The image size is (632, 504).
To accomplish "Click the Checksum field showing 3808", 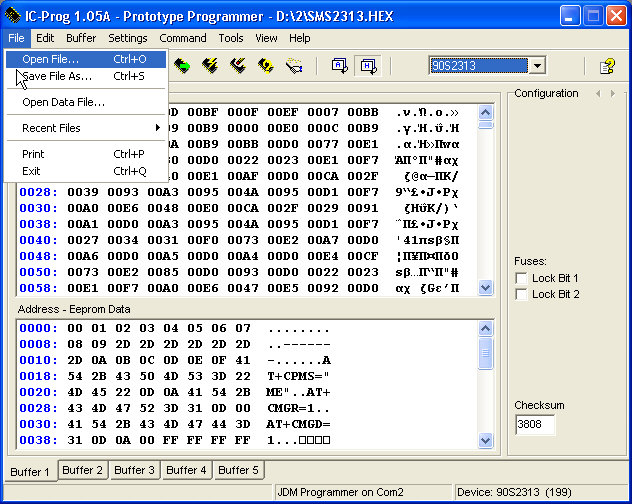I will pyautogui.click(x=535, y=424).
